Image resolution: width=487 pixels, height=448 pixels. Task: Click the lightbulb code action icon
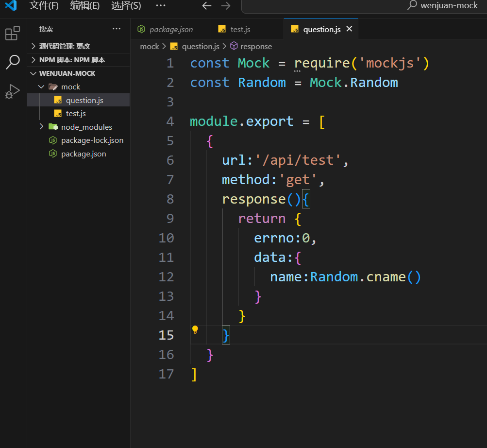pyautogui.click(x=195, y=329)
